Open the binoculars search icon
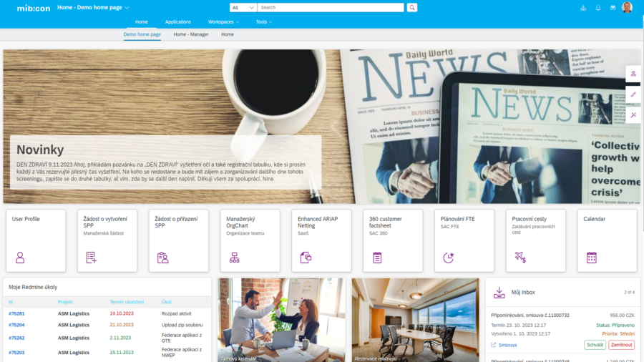644x362 pixels. click(613, 8)
